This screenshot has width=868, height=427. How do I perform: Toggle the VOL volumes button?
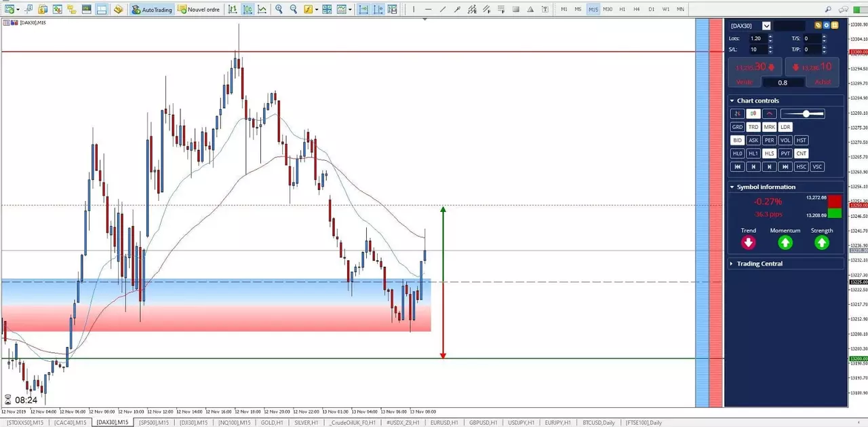pos(785,141)
